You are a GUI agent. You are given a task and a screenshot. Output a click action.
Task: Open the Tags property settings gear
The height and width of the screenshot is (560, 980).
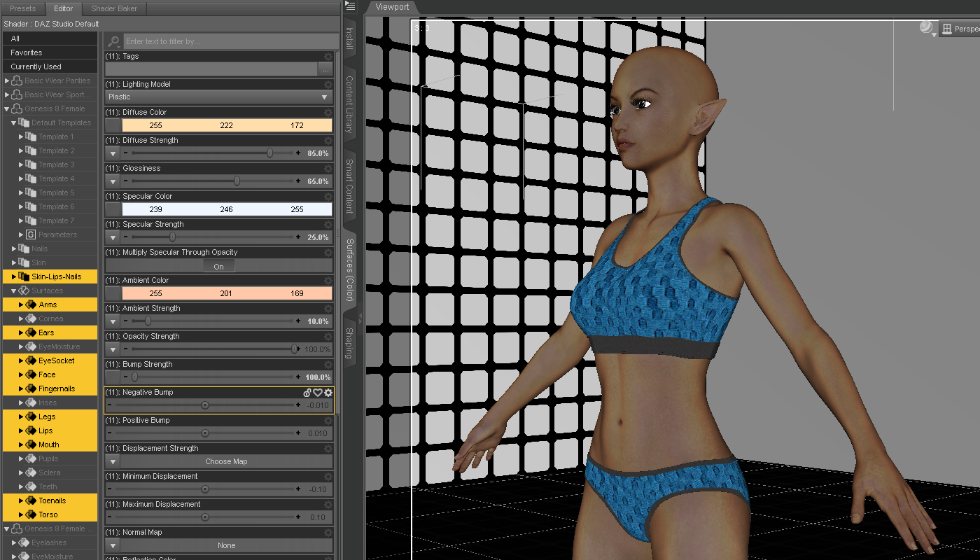(x=328, y=57)
